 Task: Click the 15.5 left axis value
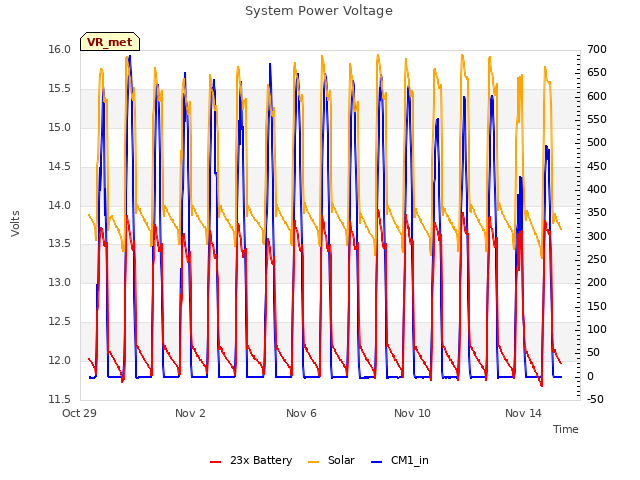(x=60, y=89)
